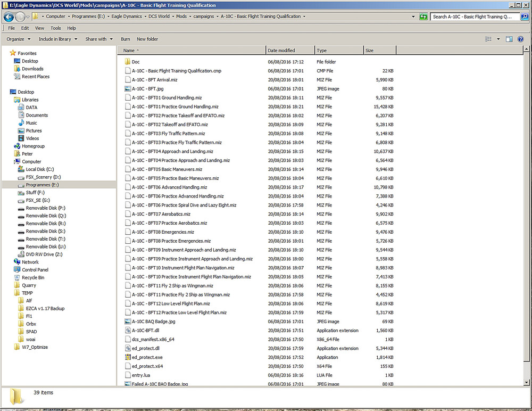Click the Mods breadcrumb in address bar
Screen dimensions: 532x411
181,17
